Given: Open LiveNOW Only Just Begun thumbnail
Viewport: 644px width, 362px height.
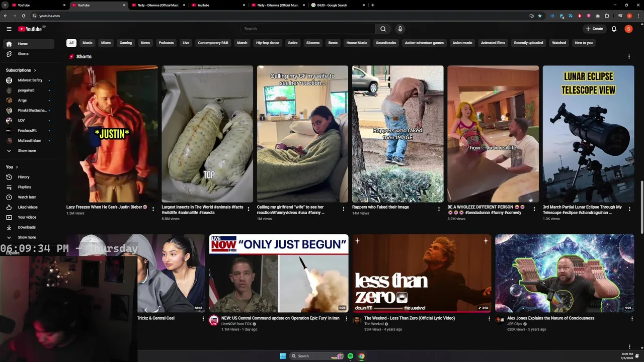Looking at the screenshot, I should click(x=279, y=274).
